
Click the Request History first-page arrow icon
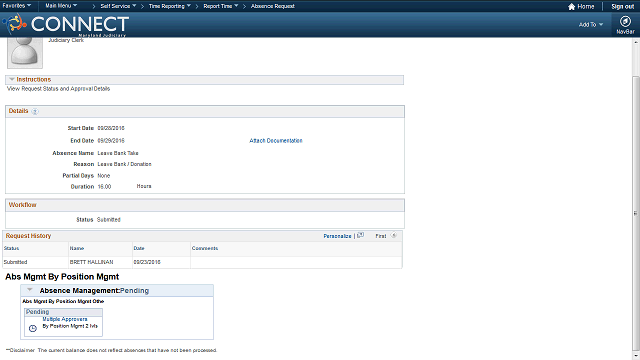click(393, 236)
